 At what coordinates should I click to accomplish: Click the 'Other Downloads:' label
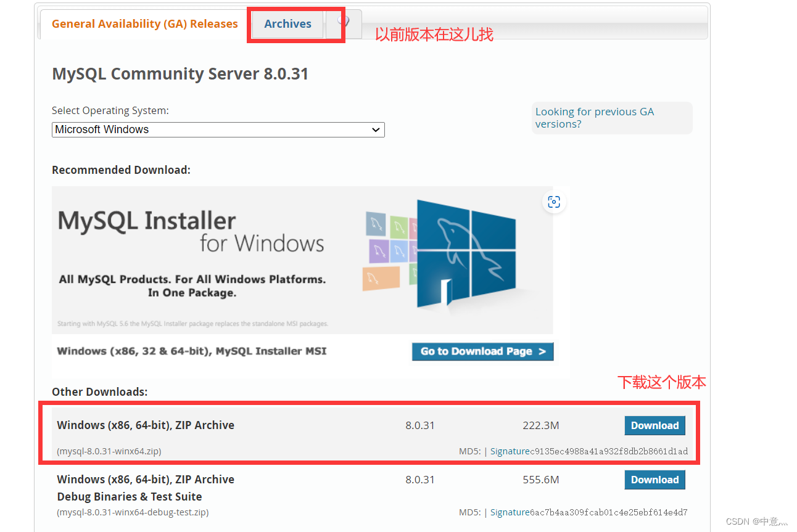(x=100, y=392)
